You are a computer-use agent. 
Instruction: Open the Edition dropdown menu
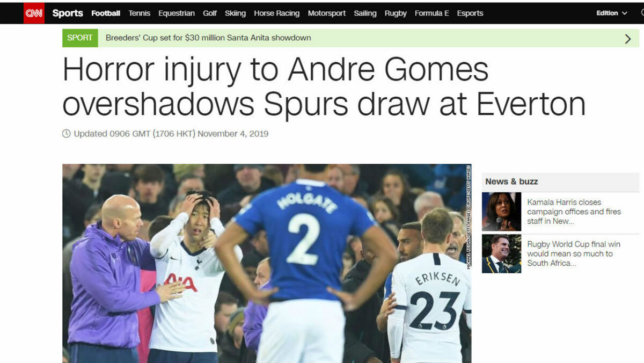click(x=612, y=13)
